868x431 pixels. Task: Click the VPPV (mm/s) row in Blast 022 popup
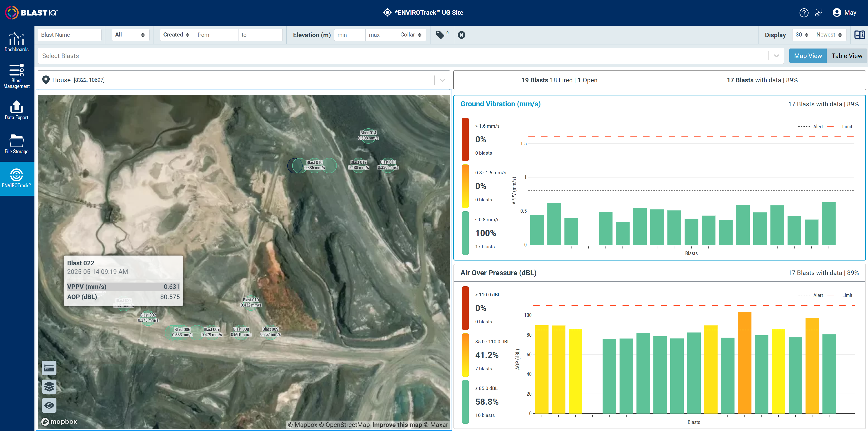[123, 286]
